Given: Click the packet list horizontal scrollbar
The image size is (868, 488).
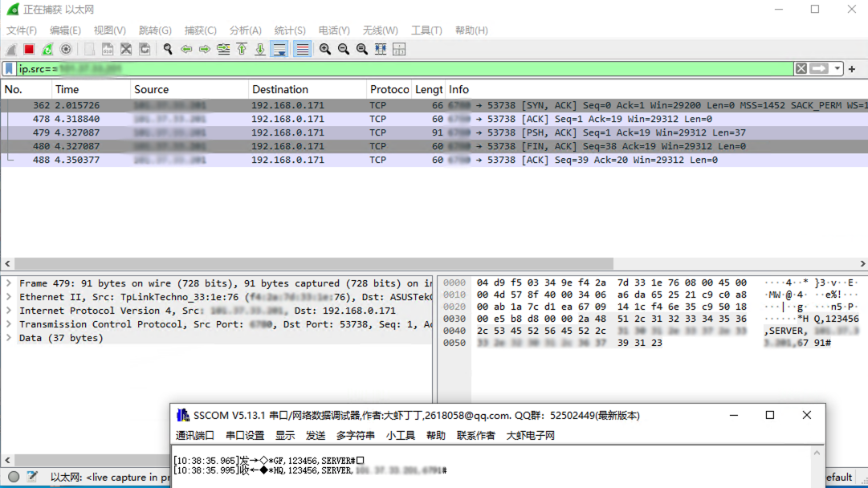Looking at the screenshot, I should point(313,264).
